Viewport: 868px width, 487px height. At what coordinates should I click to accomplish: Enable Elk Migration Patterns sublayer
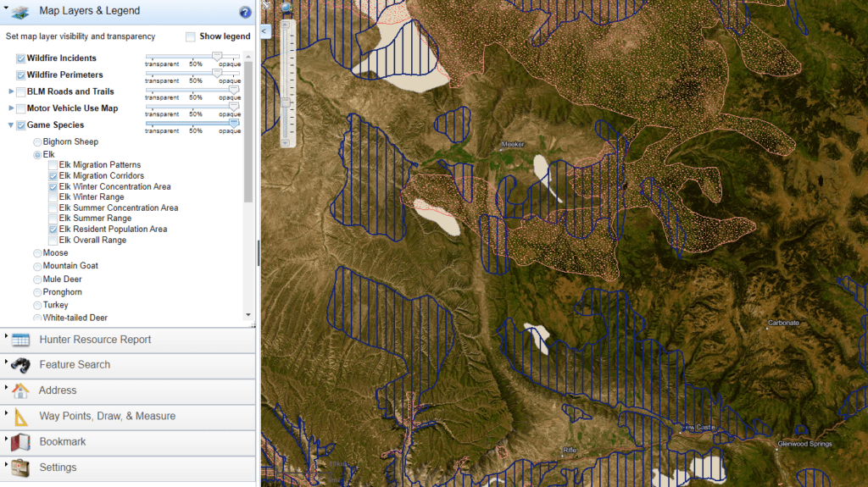coord(53,165)
